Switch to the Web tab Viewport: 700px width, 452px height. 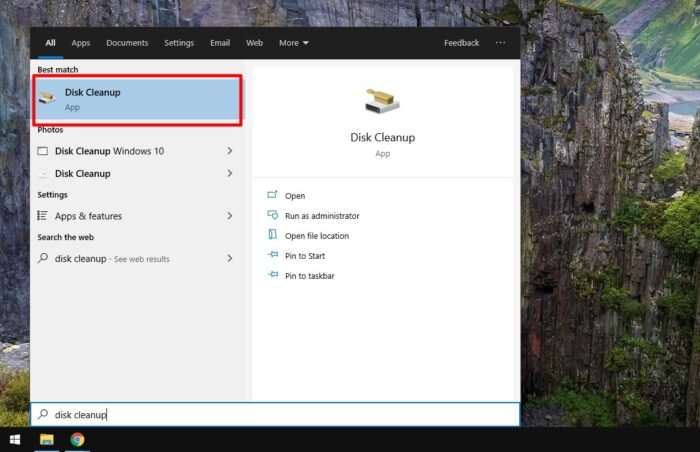point(254,43)
